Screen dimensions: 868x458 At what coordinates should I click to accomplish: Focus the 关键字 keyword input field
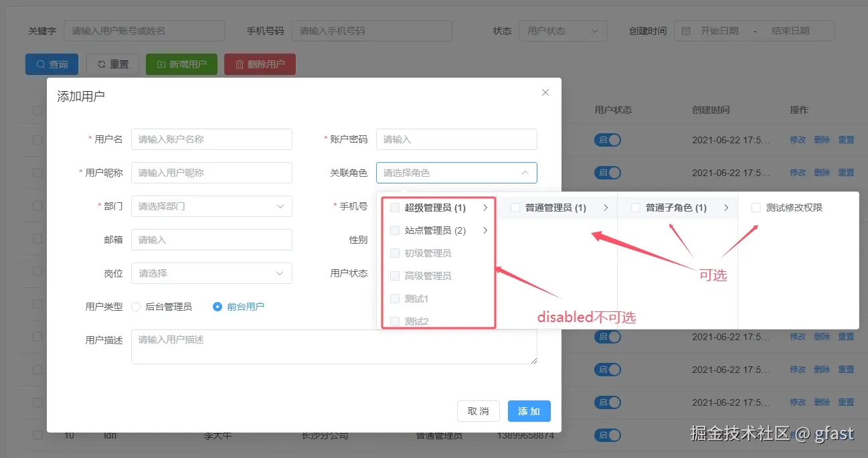click(x=145, y=31)
